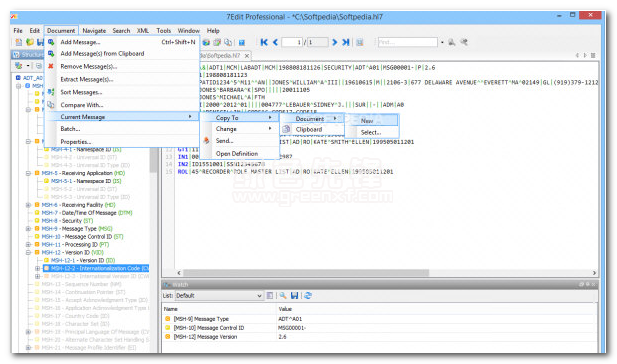Click the editor scroll right arrow

pyautogui.click(x=594, y=273)
